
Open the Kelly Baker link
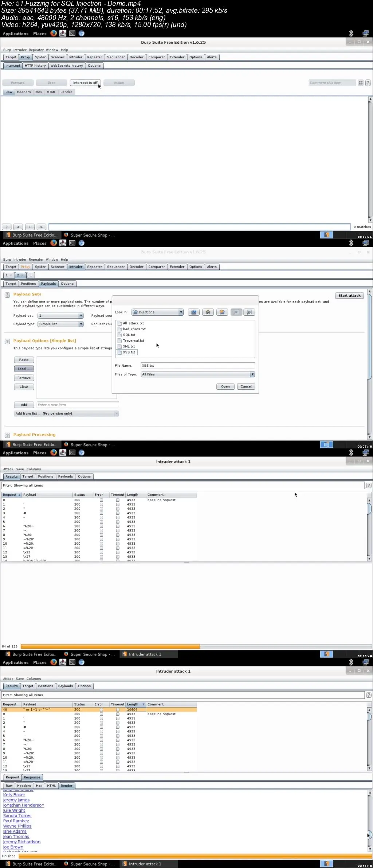(14, 795)
